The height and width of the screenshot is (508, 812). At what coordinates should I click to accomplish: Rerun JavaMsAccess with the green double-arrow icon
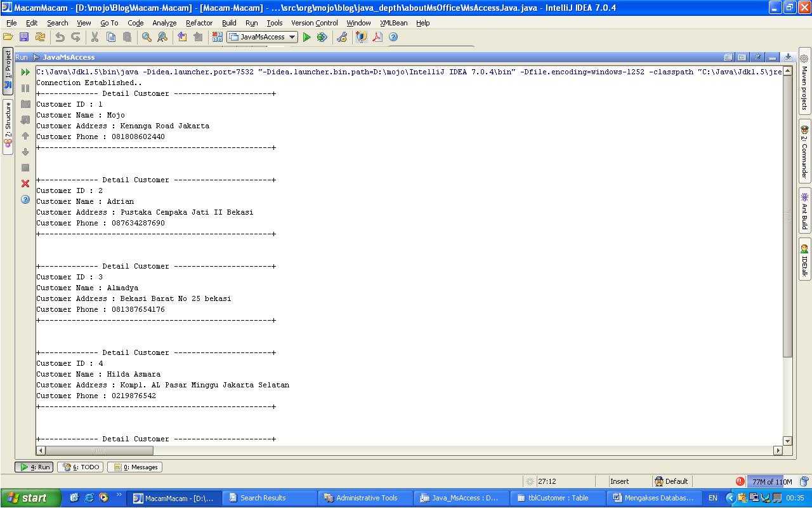25,72
